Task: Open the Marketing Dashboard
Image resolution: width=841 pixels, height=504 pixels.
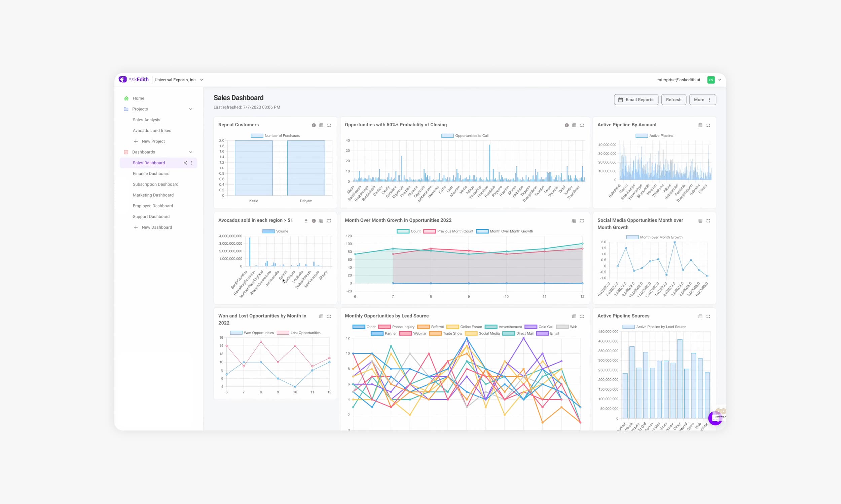Action: click(x=153, y=195)
